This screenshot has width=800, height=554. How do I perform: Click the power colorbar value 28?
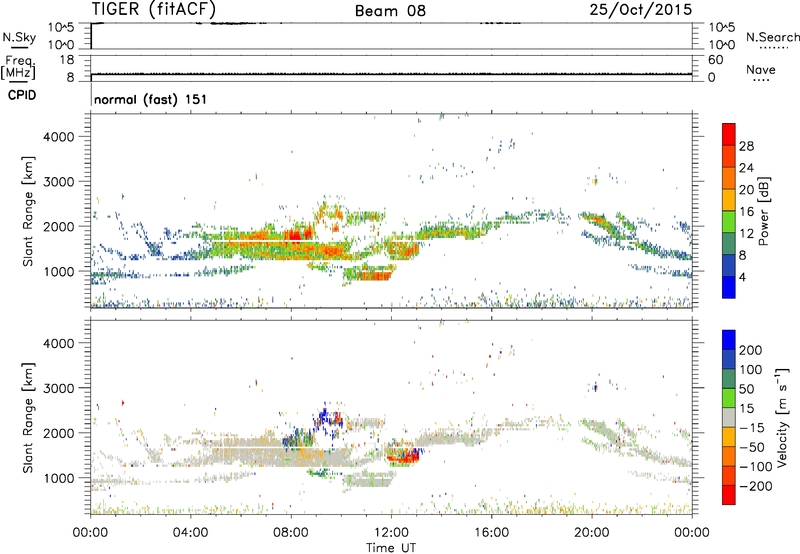tap(746, 146)
